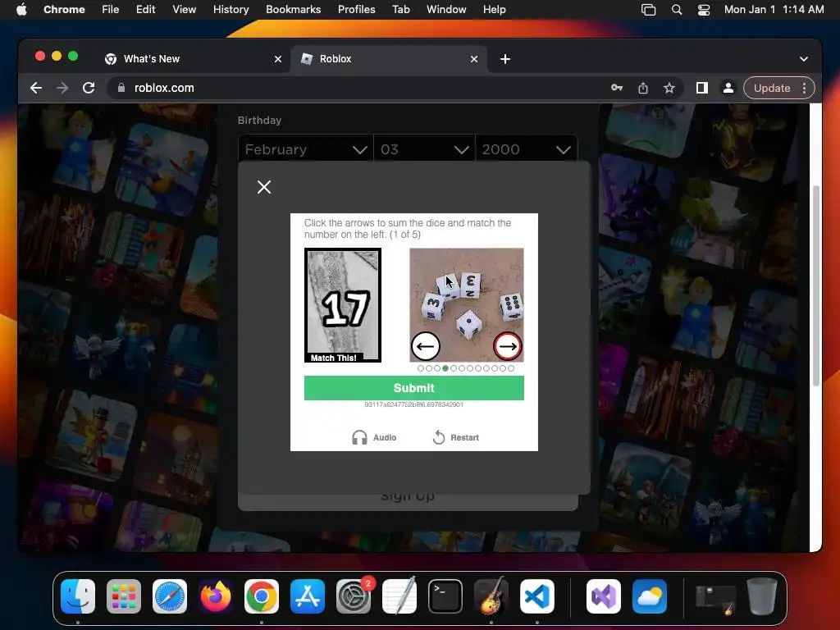This screenshot has width=840, height=630.
Task: Open the Chrome profile avatar menu
Action: point(728,88)
